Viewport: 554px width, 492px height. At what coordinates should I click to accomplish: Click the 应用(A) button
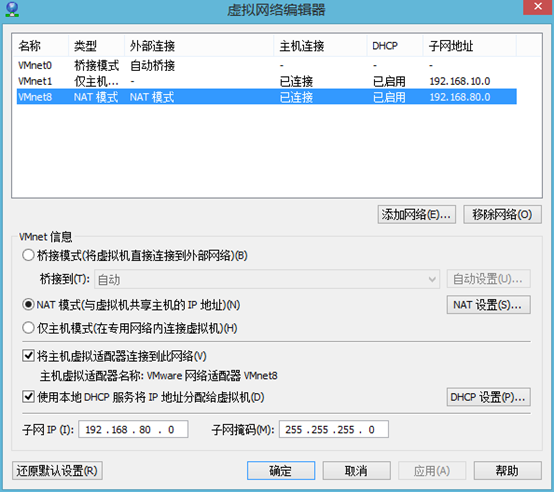[x=432, y=470]
